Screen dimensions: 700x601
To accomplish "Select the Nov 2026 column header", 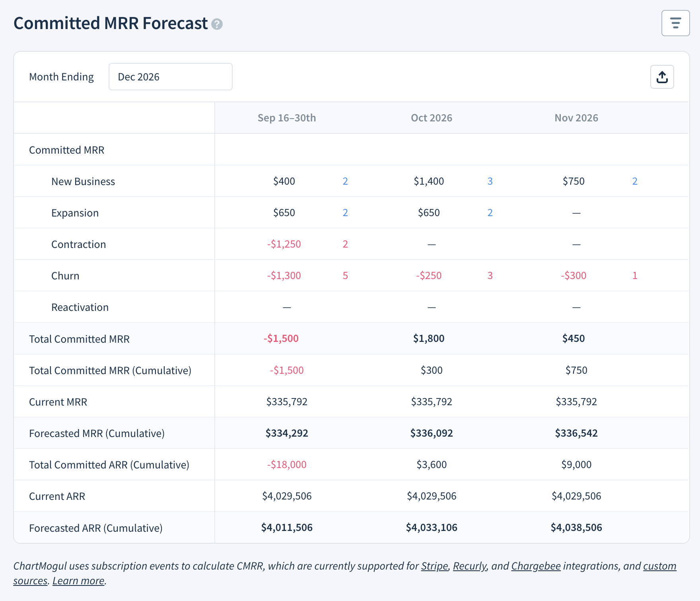I will [x=576, y=118].
